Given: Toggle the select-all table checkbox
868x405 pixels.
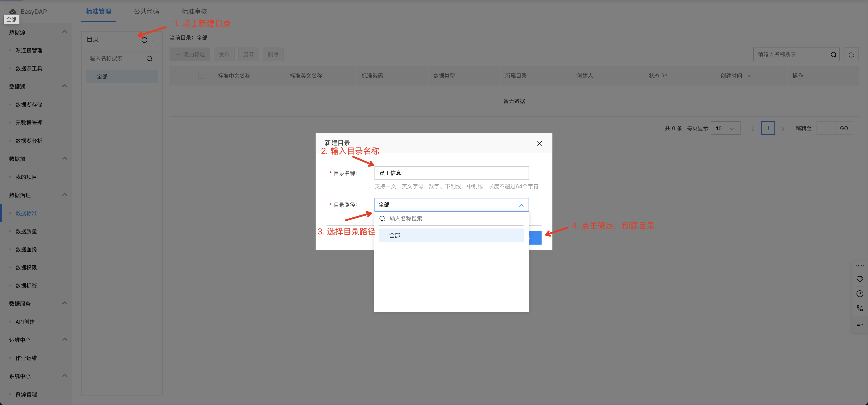Looking at the screenshot, I should (x=201, y=76).
